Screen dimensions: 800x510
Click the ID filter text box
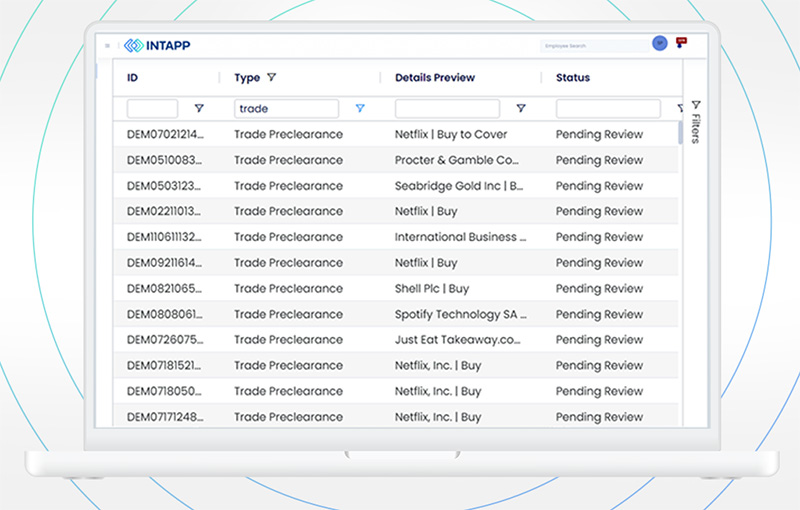pyautogui.click(x=152, y=109)
